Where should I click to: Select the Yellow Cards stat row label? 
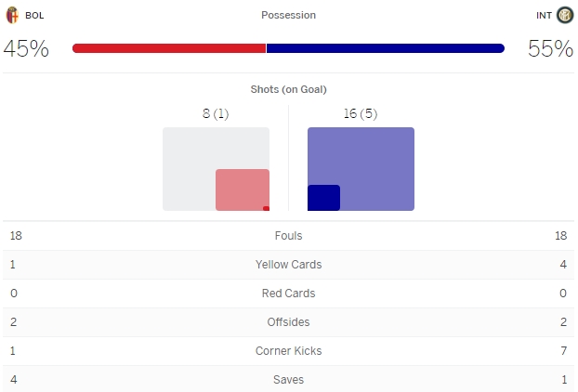tap(289, 265)
